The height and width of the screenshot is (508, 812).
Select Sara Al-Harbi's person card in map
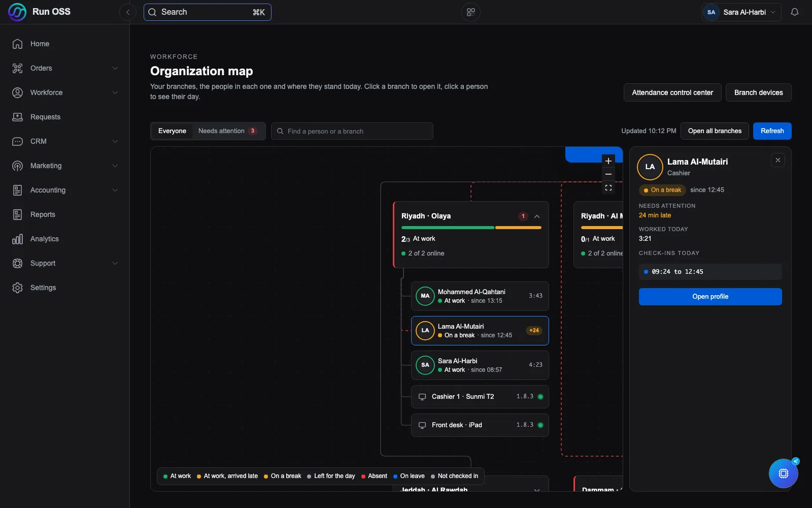point(480,365)
